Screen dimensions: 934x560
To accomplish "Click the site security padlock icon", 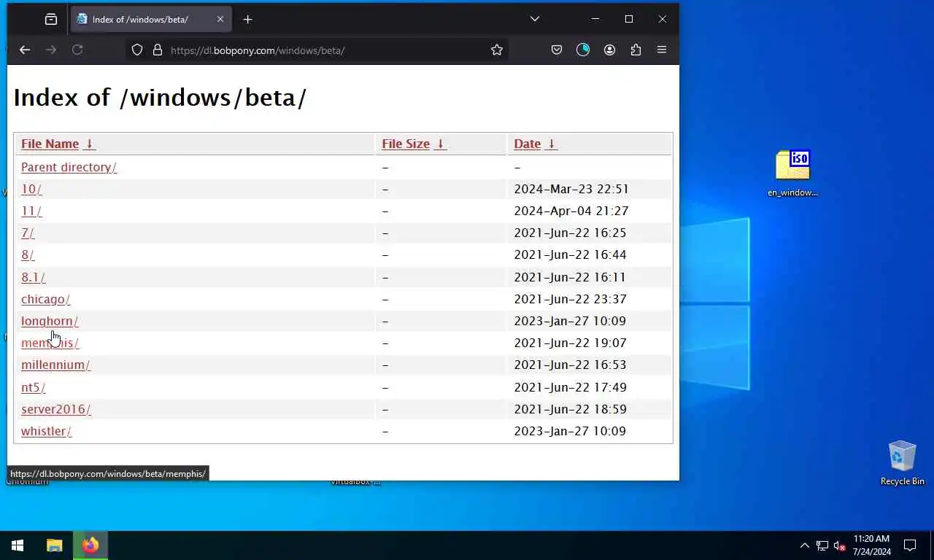I will (157, 50).
